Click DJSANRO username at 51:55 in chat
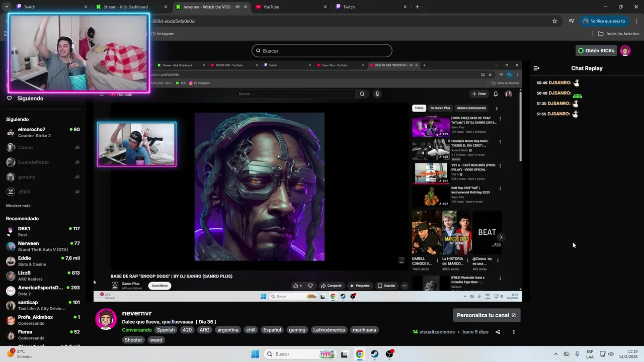This screenshot has height=362, width=644. point(559,114)
